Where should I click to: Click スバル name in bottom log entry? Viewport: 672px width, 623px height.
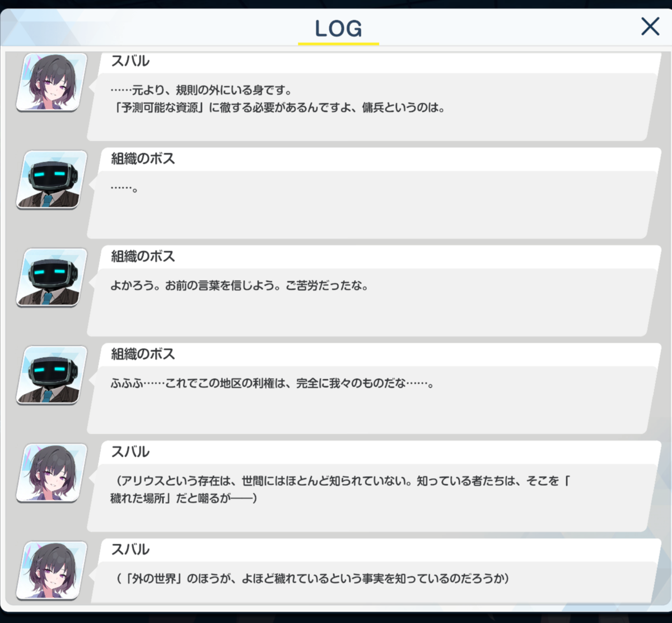tap(130, 550)
